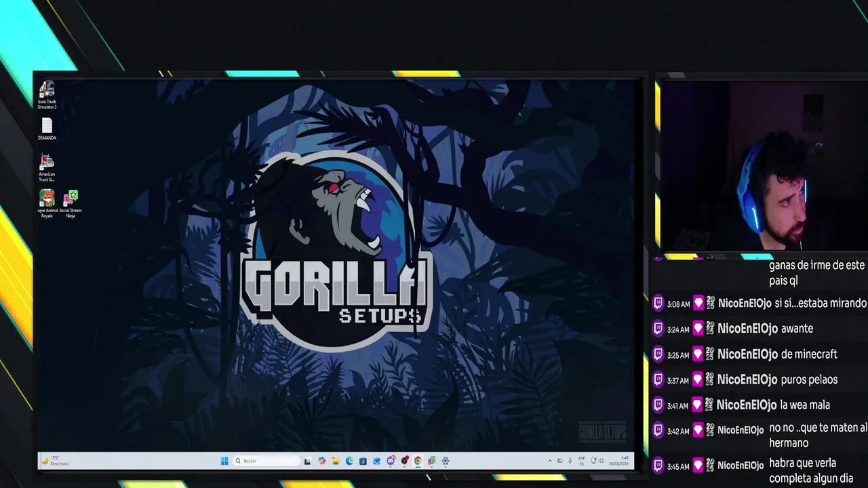Viewport: 868px width, 488px height.
Task: Click the Buscar taskbar search box
Action: [x=267, y=461]
